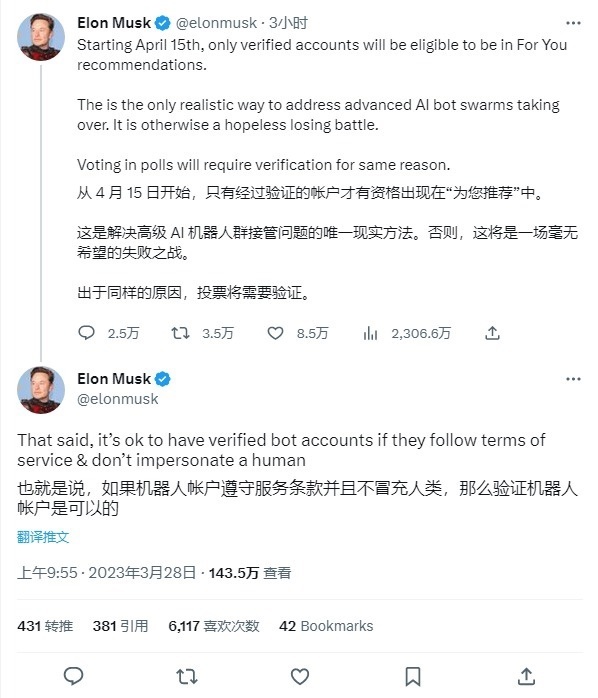Open view analytics icon showing 2,306.6万
Screen dimensions: 598x698
[x=370, y=333]
